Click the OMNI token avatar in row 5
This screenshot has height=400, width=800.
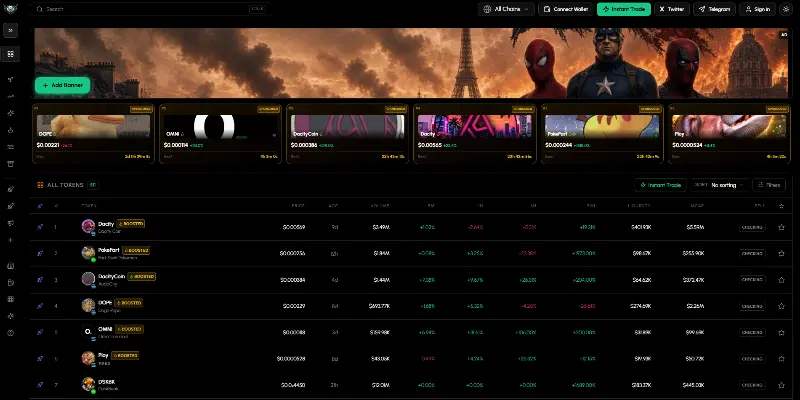(x=88, y=331)
